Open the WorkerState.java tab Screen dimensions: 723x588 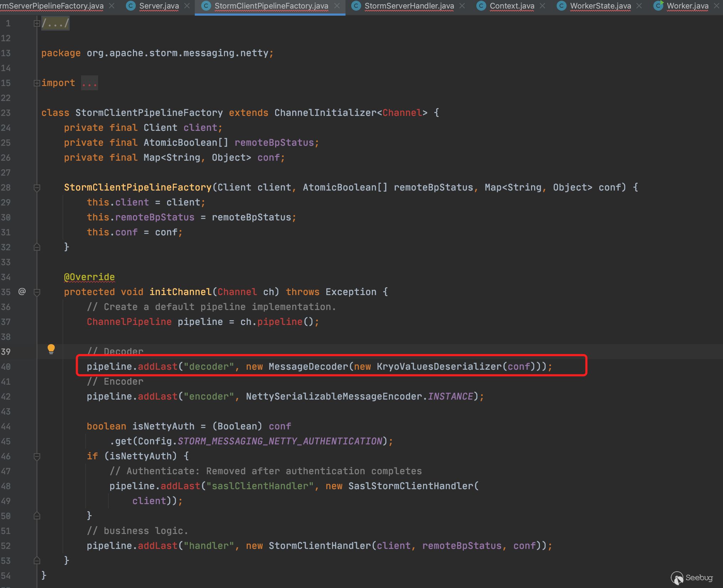[600, 6]
